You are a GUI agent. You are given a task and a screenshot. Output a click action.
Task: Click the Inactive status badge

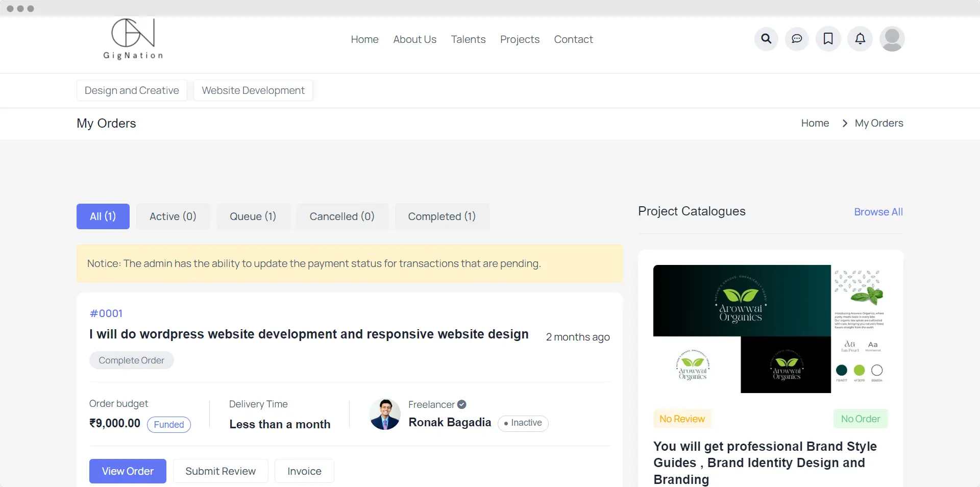tap(523, 423)
